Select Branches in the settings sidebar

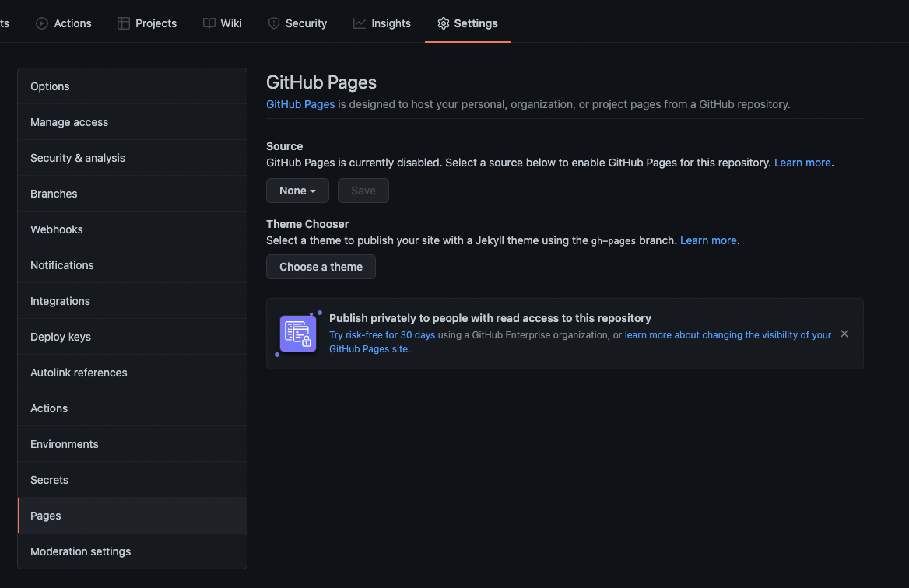(x=54, y=193)
